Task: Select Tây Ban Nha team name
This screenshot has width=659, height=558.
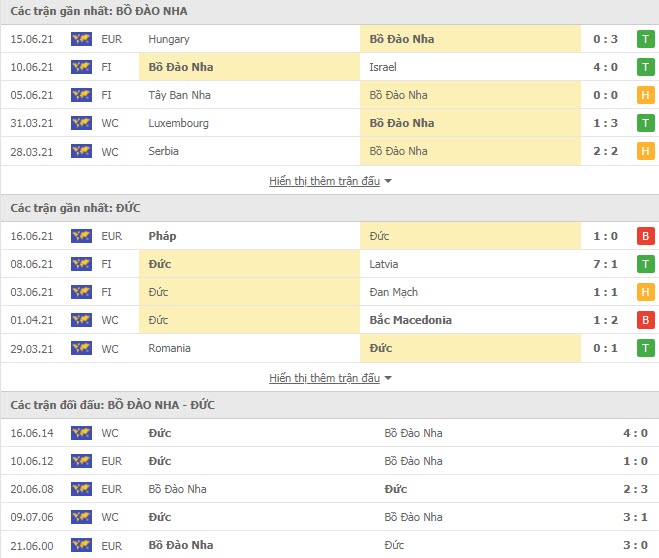Action: [179, 95]
